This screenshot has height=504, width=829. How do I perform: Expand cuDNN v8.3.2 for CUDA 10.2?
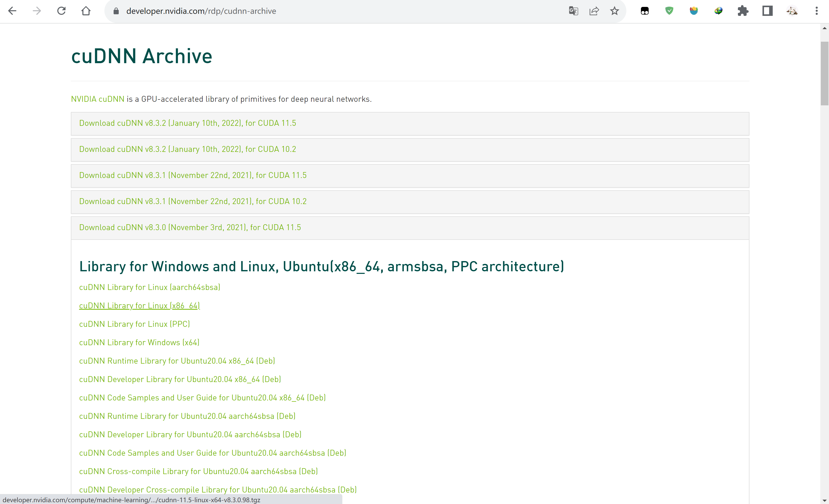pyautogui.click(x=187, y=149)
